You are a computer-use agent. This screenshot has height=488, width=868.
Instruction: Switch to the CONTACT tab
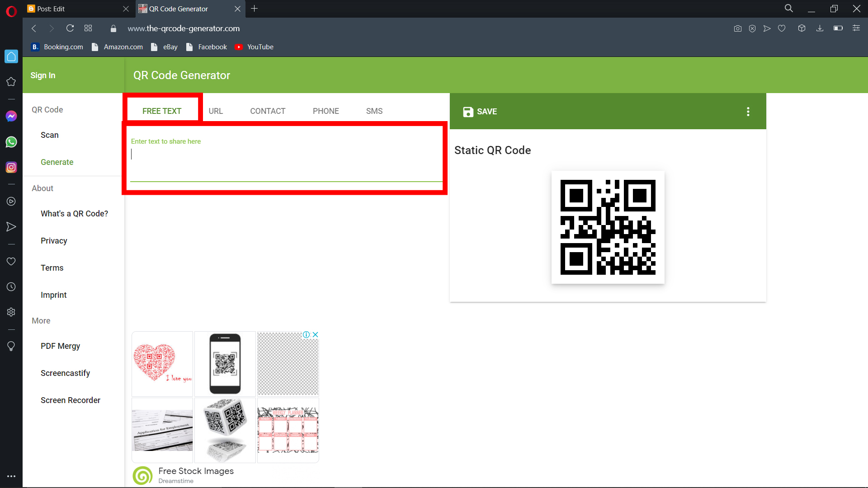(x=268, y=111)
